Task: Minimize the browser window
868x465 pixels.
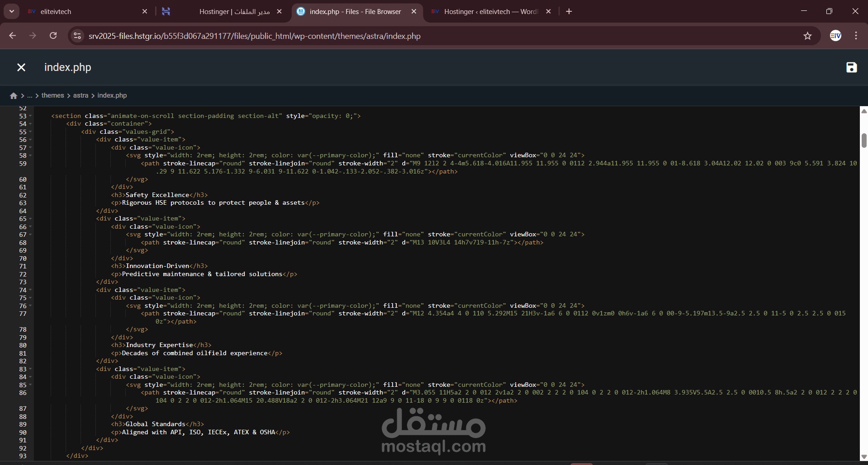Action: (x=804, y=11)
